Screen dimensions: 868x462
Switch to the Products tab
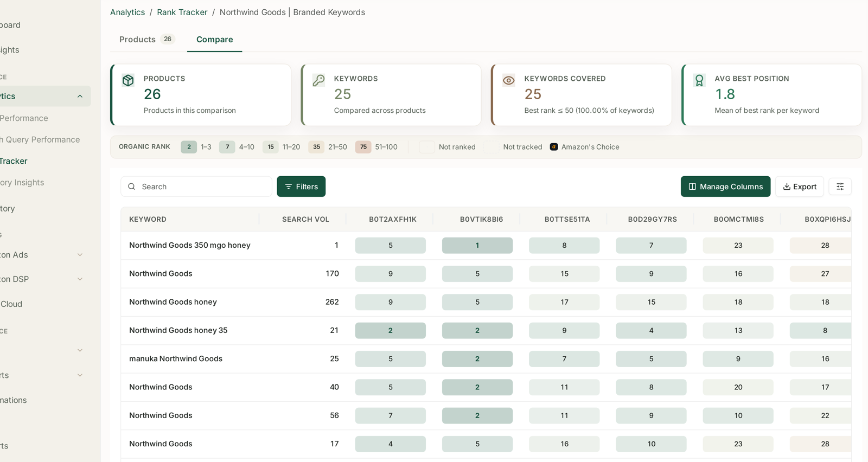146,39
